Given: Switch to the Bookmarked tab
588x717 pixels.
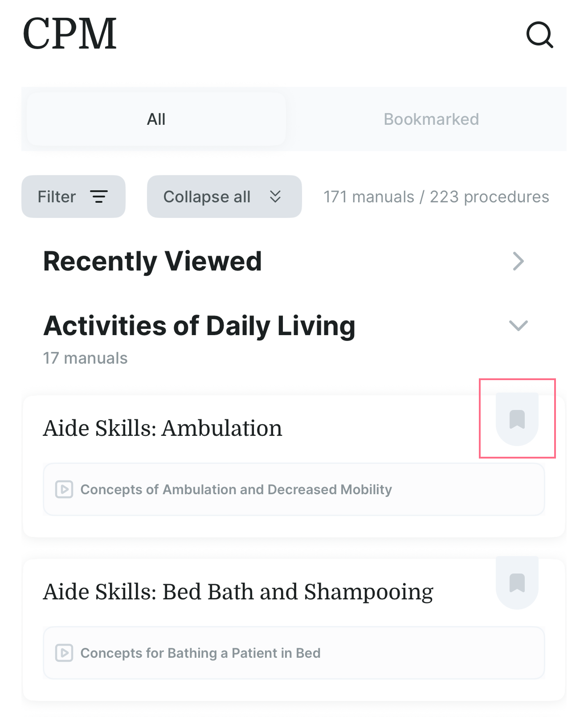Looking at the screenshot, I should pyautogui.click(x=431, y=119).
